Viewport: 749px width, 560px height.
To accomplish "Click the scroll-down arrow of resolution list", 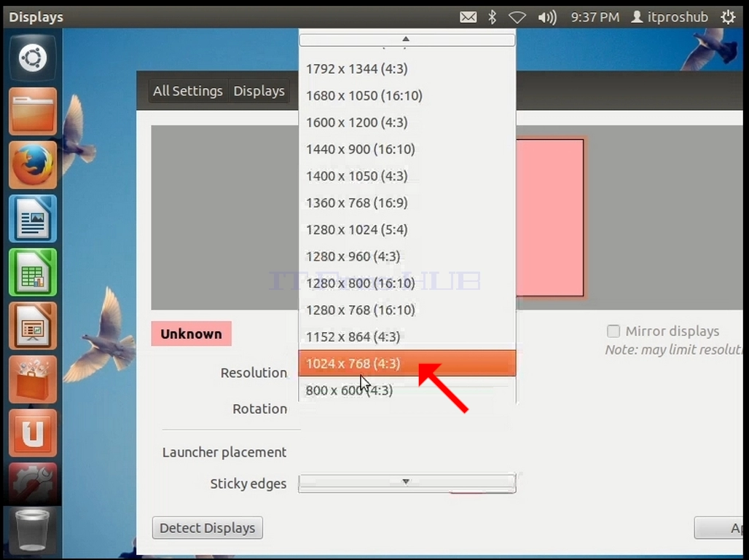I will tap(407, 481).
